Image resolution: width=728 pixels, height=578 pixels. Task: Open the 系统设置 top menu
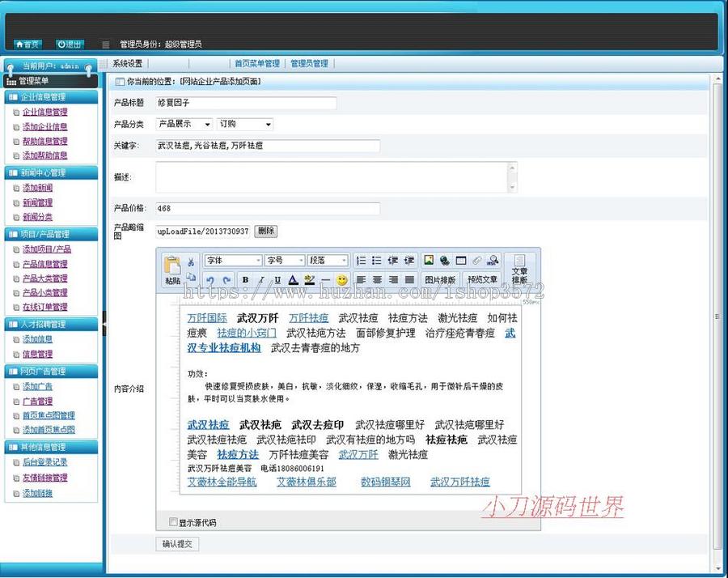127,64
